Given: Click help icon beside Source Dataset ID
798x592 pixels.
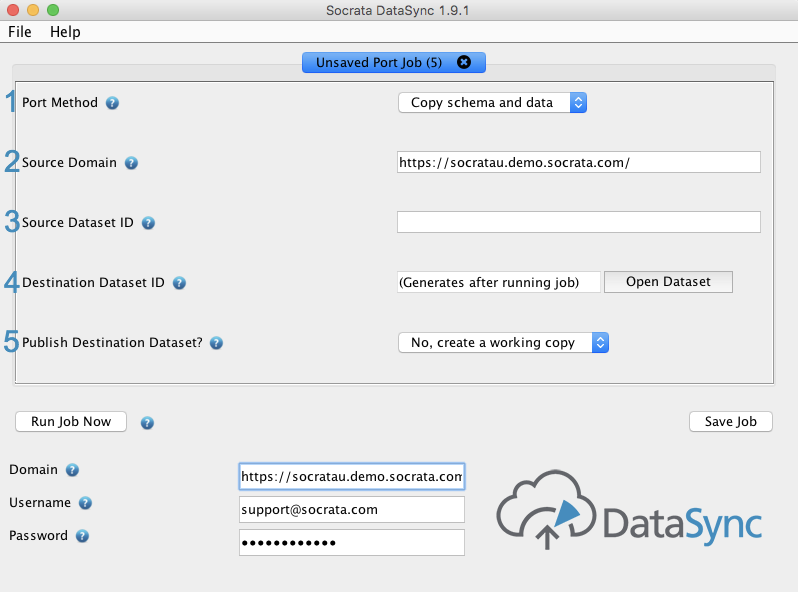Looking at the screenshot, I should point(148,223).
